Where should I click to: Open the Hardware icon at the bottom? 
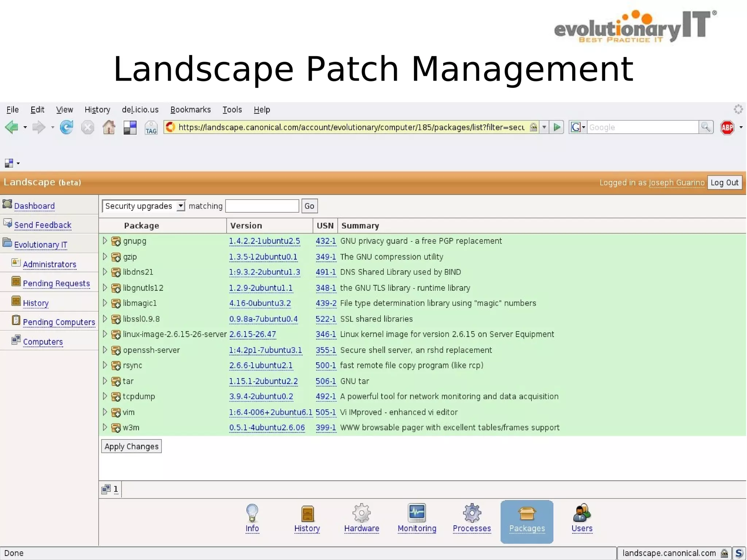pos(361,513)
